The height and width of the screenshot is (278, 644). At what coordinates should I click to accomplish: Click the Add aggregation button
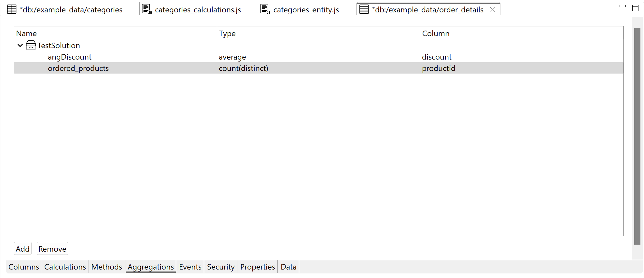click(23, 249)
